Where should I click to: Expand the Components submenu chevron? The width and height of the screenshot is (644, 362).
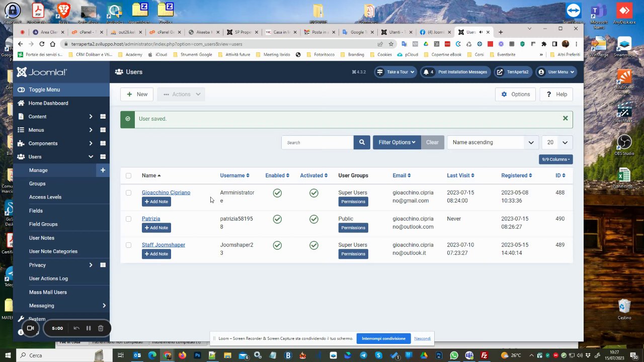[x=91, y=143]
